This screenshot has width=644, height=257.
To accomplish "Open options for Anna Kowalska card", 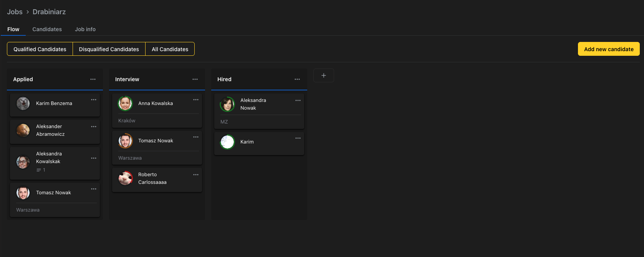I will click(196, 100).
